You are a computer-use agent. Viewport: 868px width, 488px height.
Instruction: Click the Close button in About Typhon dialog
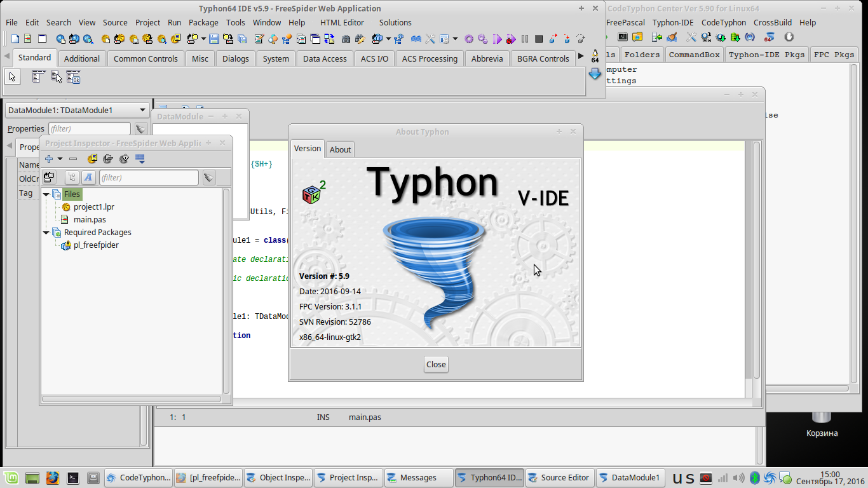point(436,364)
